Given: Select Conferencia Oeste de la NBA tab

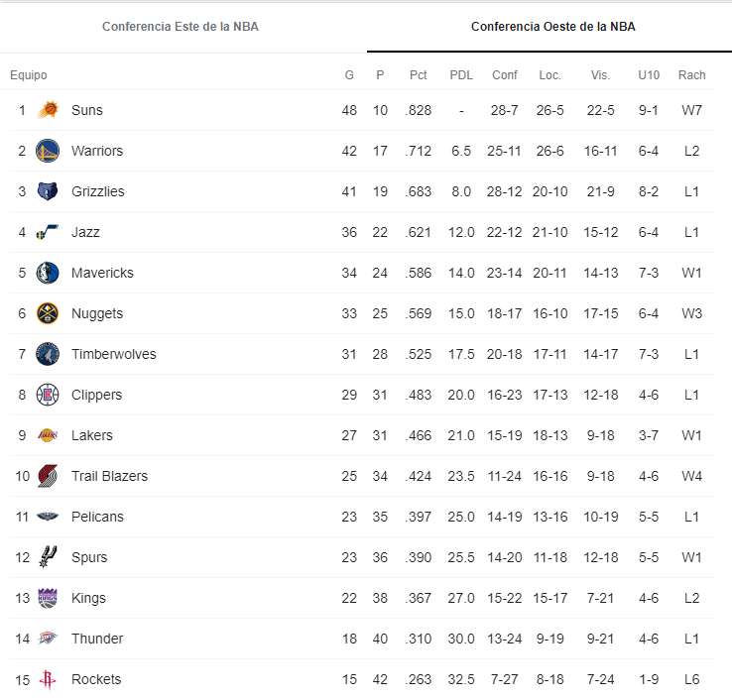Looking at the screenshot, I should (552, 27).
